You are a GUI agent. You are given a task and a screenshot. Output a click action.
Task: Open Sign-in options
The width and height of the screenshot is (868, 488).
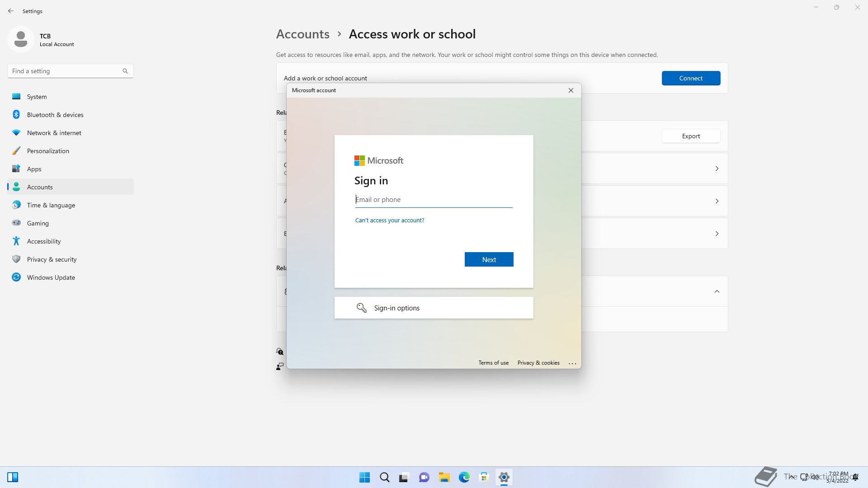coord(434,308)
